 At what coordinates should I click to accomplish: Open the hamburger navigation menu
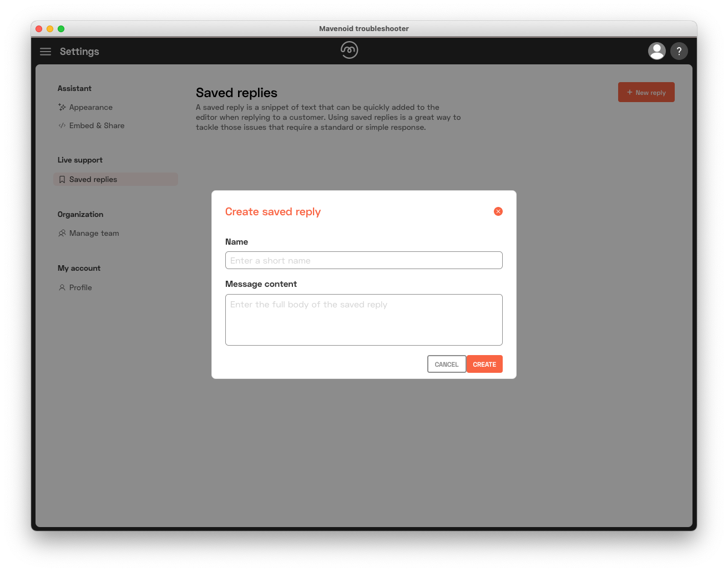46,52
